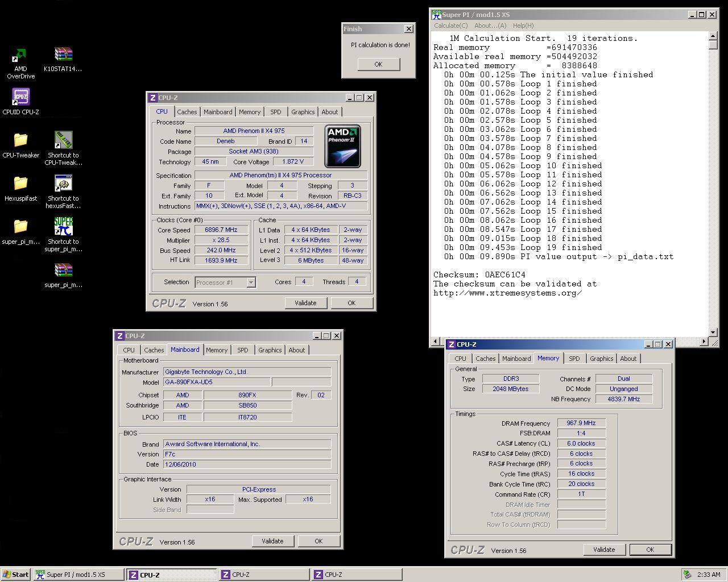728x582 pixels.
Task: Click OK in the Mainboard window
Action: [x=318, y=541]
